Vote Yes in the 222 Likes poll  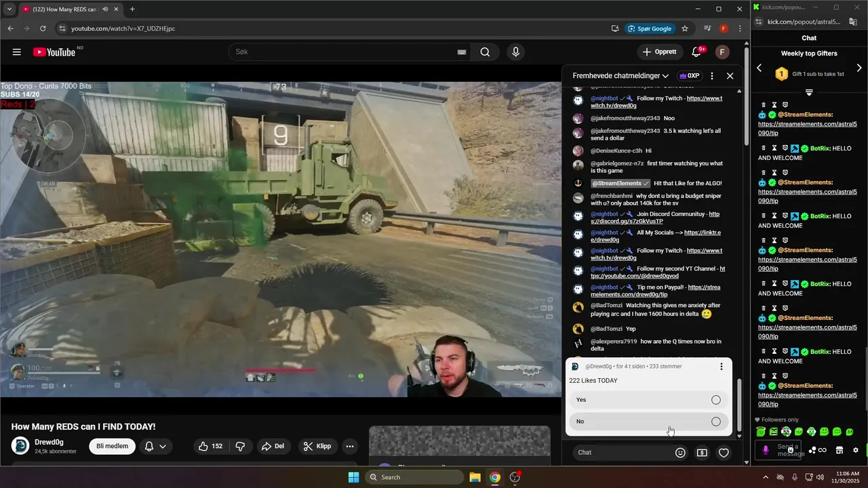click(x=648, y=400)
